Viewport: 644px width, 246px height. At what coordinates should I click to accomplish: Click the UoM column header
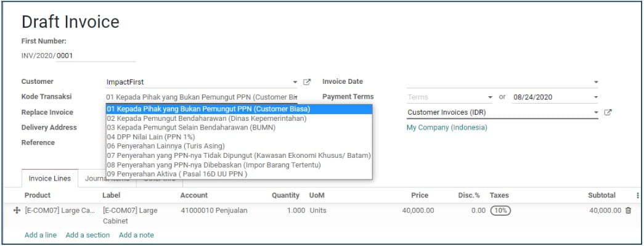coord(317,195)
